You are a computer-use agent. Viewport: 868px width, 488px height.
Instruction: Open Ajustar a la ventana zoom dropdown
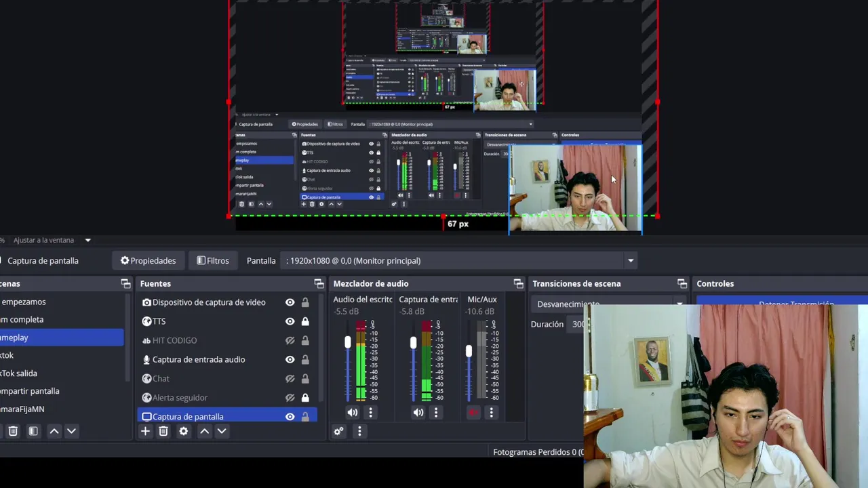tap(87, 240)
